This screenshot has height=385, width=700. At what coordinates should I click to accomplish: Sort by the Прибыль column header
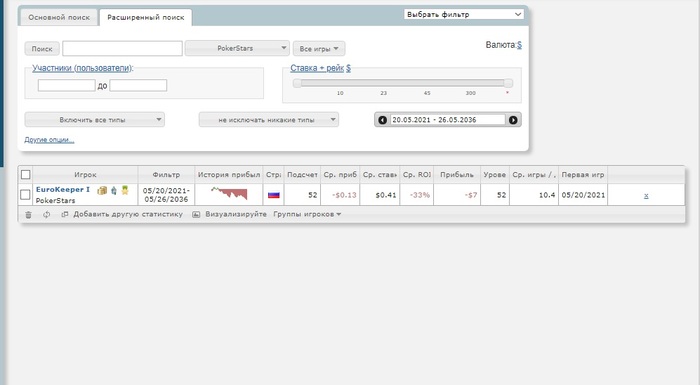[x=457, y=175]
